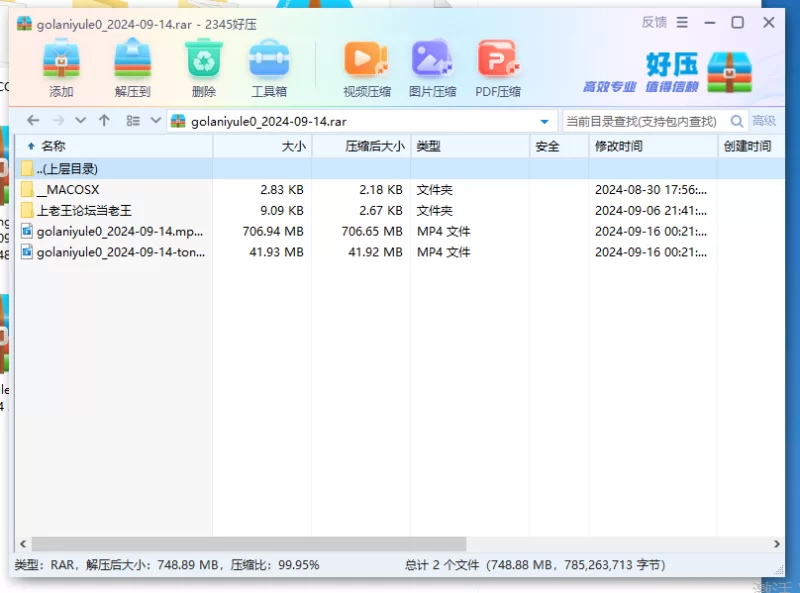
Task: Select the ..(上层目录) row name
Action: pyautogui.click(x=67, y=169)
